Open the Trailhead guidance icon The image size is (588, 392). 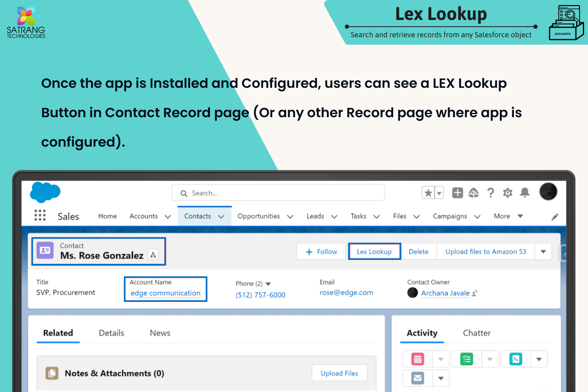pos(474,192)
